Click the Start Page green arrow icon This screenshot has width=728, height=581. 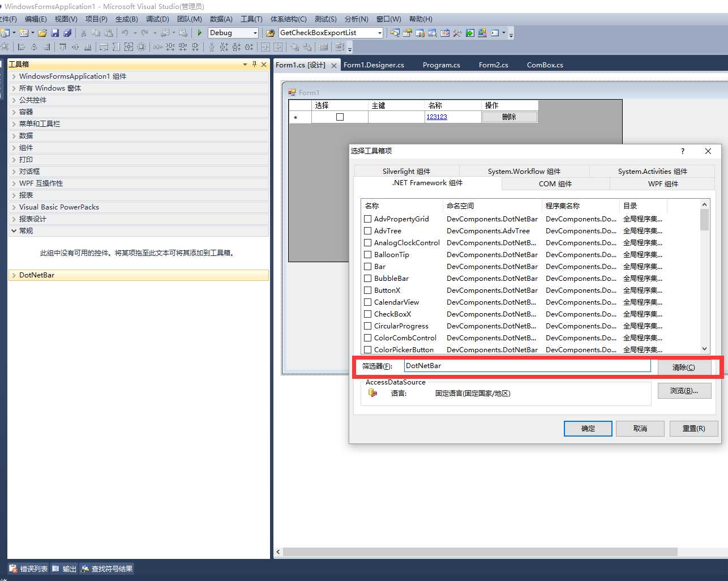pyautogui.click(x=470, y=33)
